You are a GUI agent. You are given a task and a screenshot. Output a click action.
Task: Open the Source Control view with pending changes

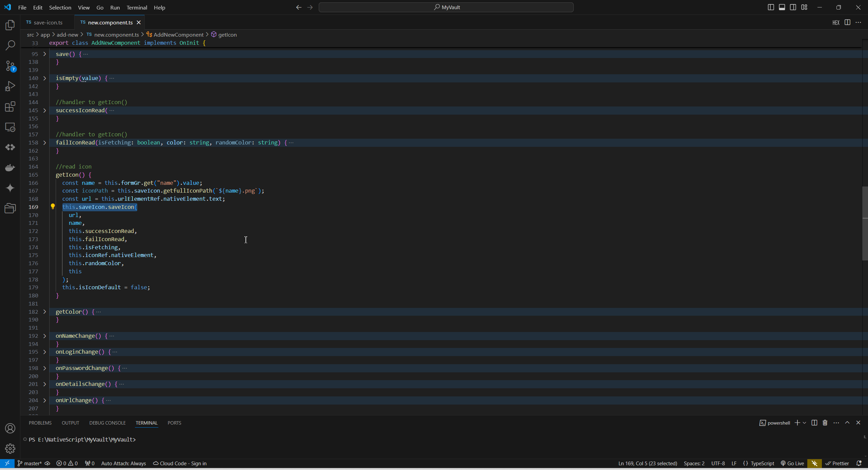[10, 66]
